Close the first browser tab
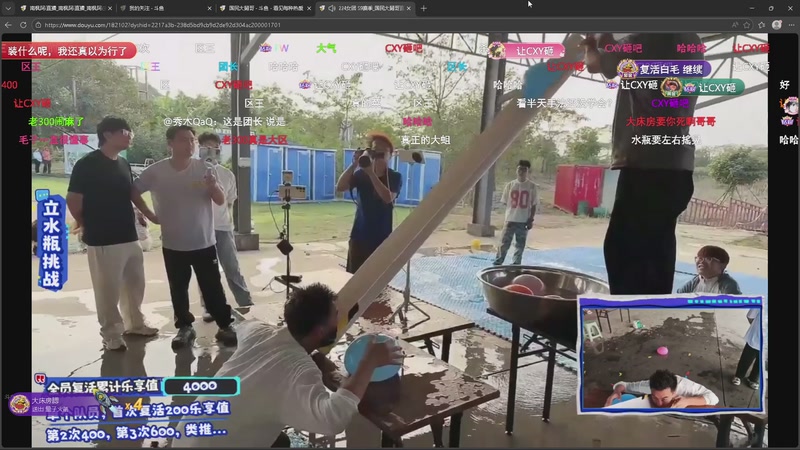The image size is (800, 450). click(110, 8)
